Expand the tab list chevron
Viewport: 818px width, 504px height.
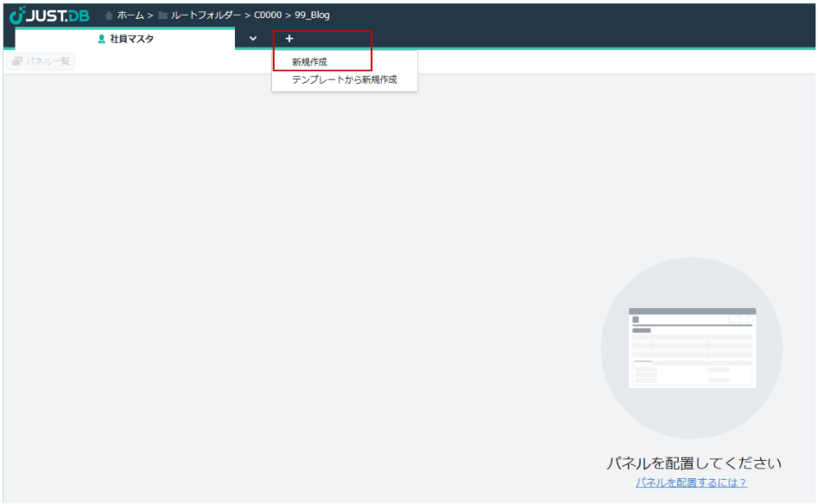coord(253,39)
